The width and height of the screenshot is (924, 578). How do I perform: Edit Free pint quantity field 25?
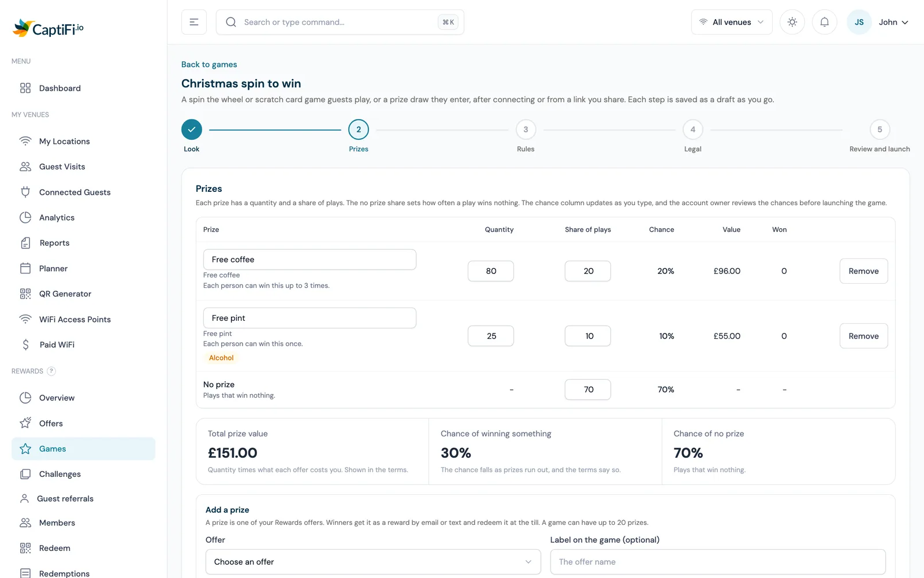[491, 336]
